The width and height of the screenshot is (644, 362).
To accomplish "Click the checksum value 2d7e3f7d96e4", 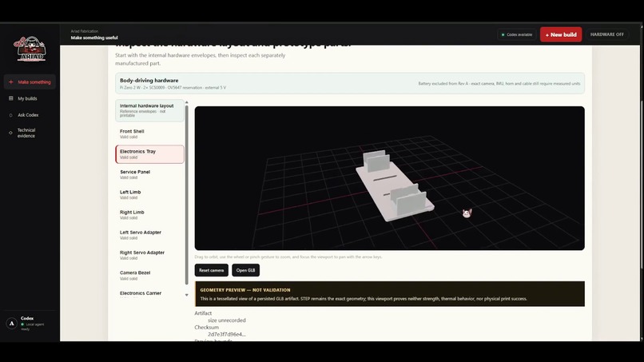I will (227, 335).
